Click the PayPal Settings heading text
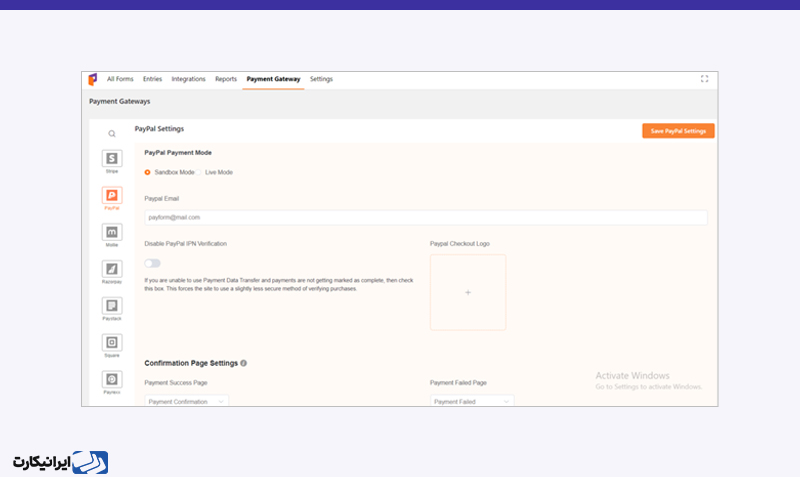Screen dimensions: 800x477 pyautogui.click(x=159, y=129)
